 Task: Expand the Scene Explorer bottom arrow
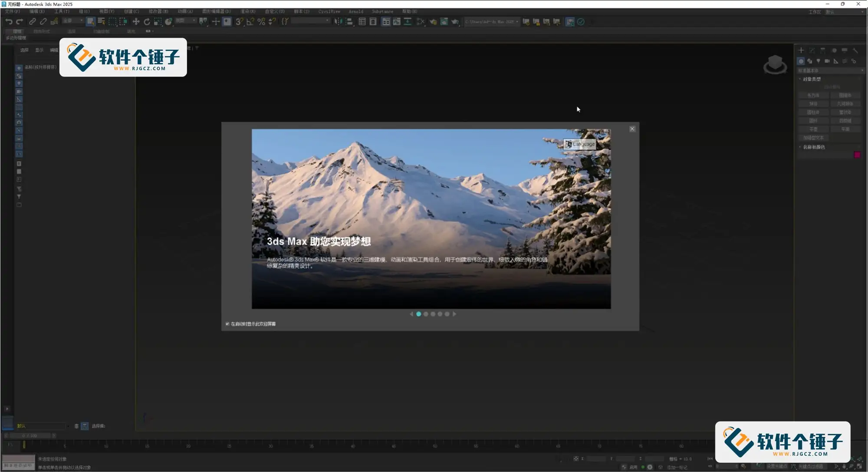point(7,409)
